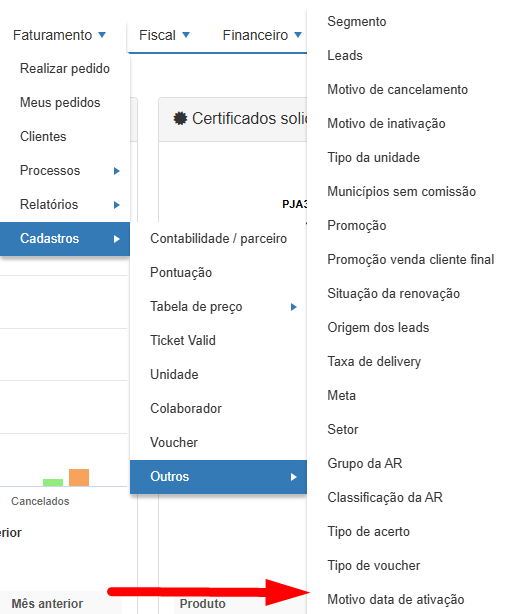Go to Clientes
Viewport: 510px width, 614px height.
65,137
